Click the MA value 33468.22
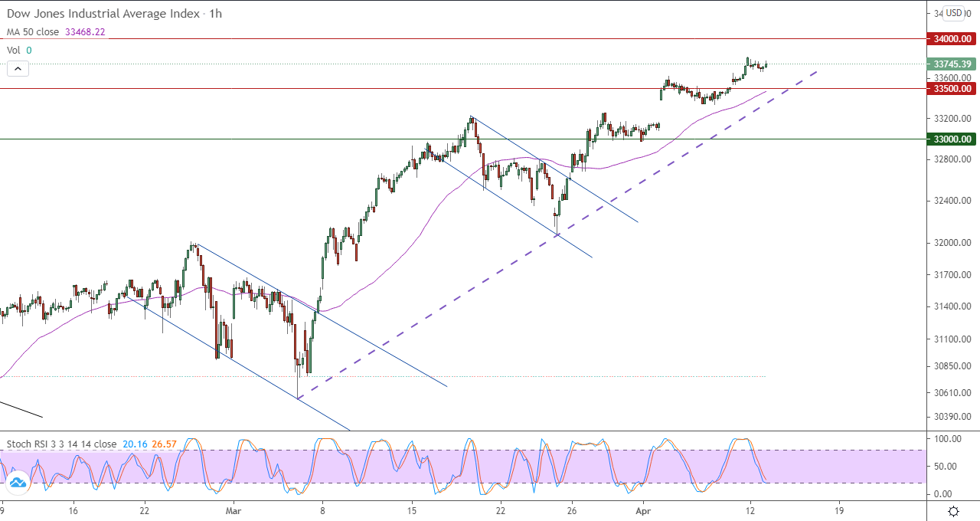Viewport: 980px width, 521px height. click(x=86, y=32)
